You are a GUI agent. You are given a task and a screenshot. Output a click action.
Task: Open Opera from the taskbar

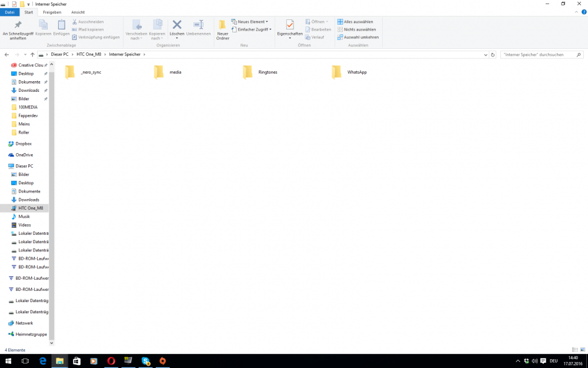111,362
